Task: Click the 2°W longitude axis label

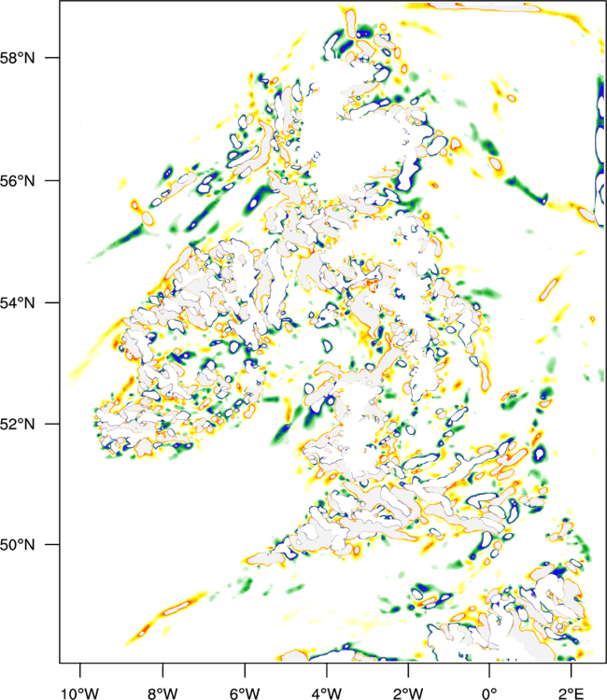Action: 408,693
